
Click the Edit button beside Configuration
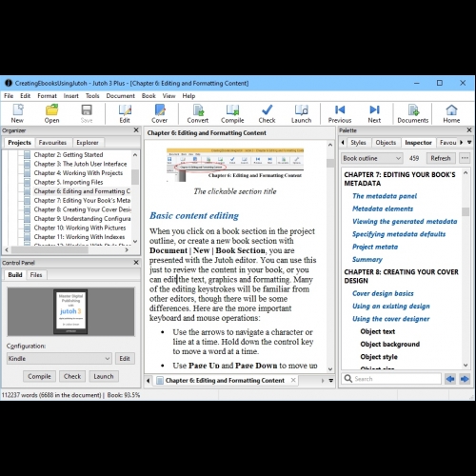tap(125, 359)
